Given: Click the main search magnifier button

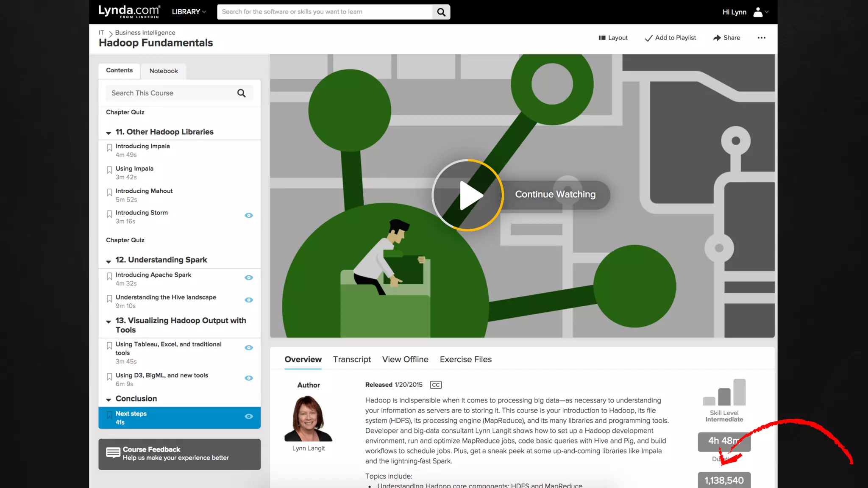Looking at the screenshot, I should (441, 12).
